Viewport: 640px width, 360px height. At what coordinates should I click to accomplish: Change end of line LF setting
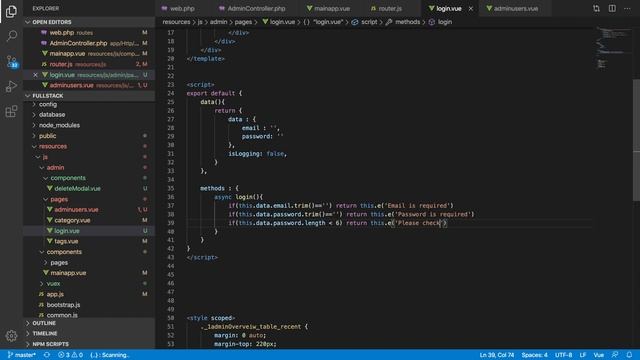pos(583,355)
